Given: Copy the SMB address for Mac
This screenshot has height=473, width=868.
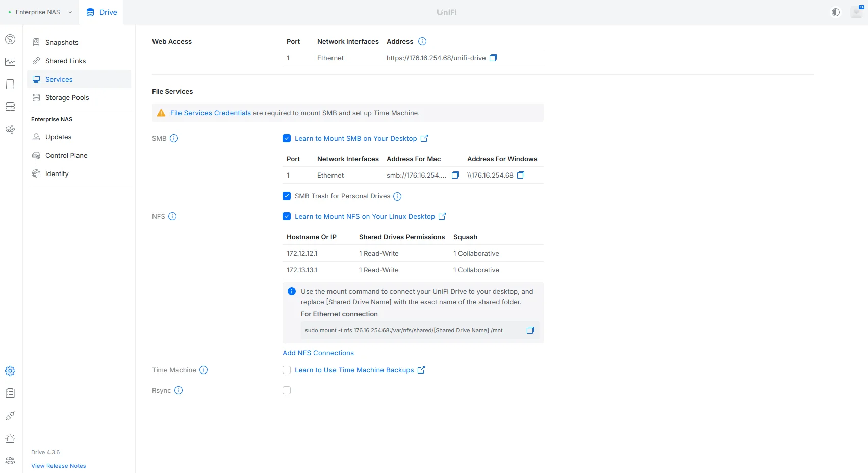Looking at the screenshot, I should pos(455,175).
